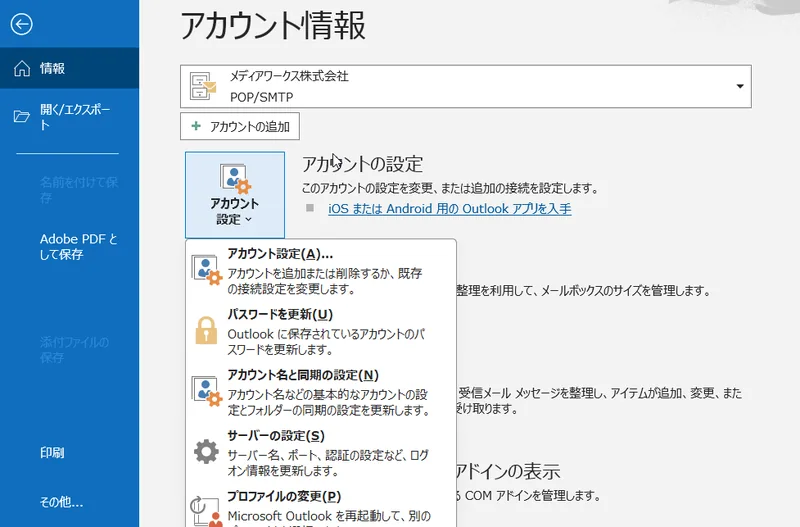Viewport: 800px width, 527px height.
Task: Click その他... in the sidebar
Action: (x=69, y=502)
